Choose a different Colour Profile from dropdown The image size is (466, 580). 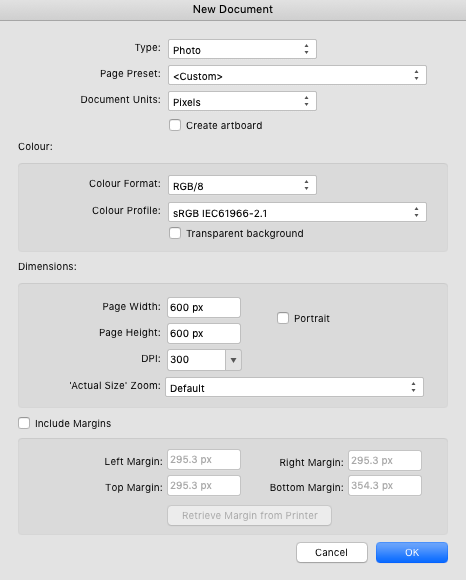[x=297, y=212]
